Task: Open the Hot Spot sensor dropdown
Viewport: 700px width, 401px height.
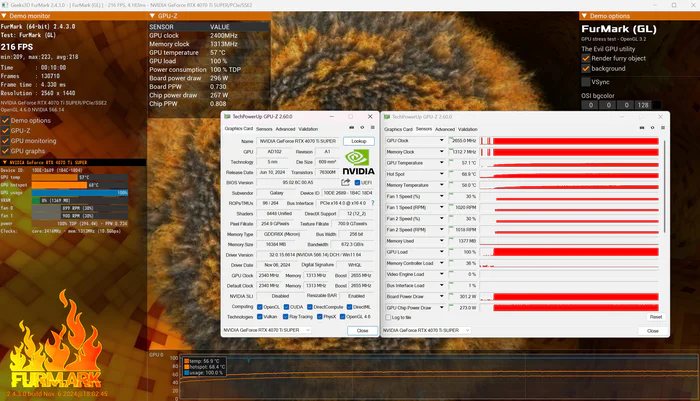Action: [442, 174]
